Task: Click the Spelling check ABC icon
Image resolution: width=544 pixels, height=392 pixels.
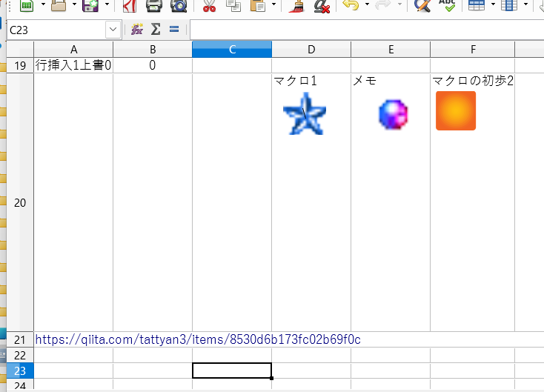Action: click(x=447, y=5)
